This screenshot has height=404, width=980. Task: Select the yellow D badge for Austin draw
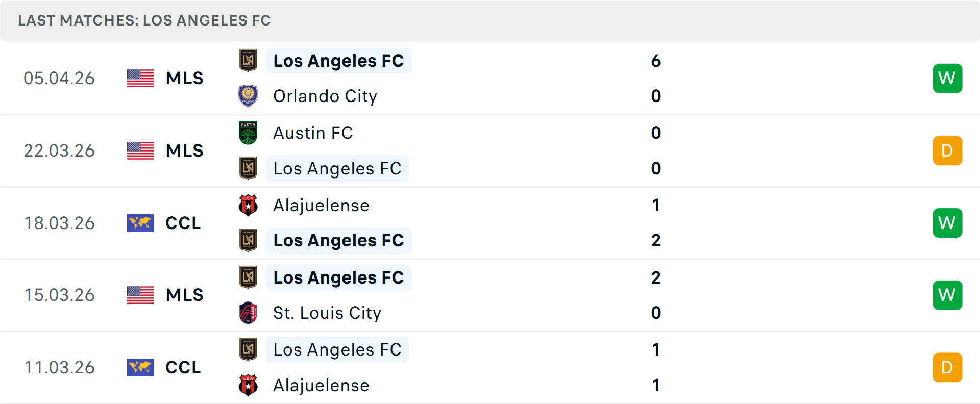point(947,150)
